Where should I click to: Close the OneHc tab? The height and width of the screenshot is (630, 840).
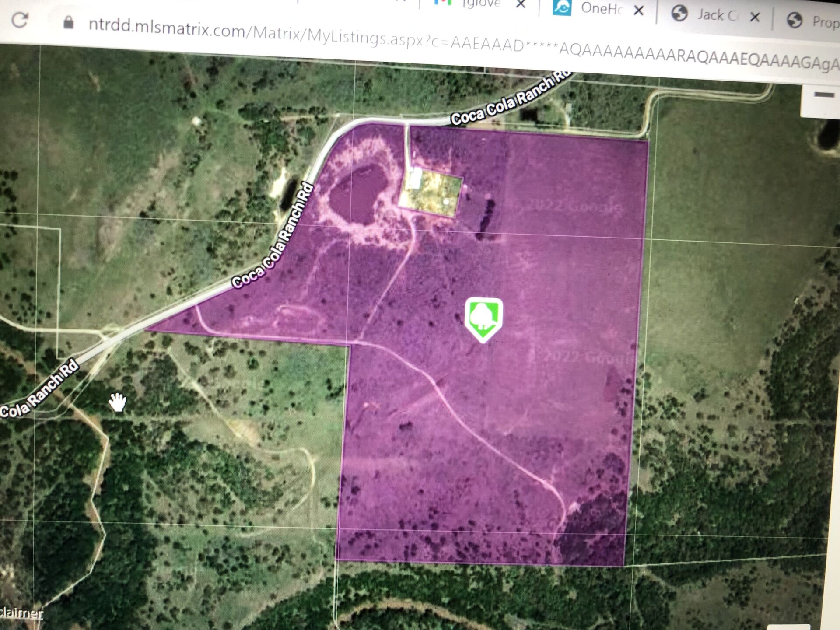point(639,10)
